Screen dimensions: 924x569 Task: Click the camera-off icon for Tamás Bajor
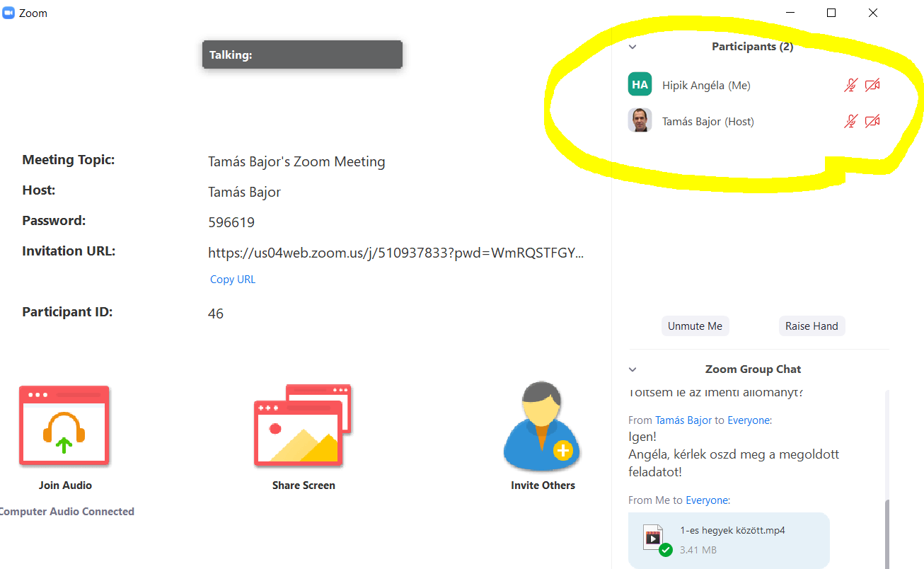[872, 122]
